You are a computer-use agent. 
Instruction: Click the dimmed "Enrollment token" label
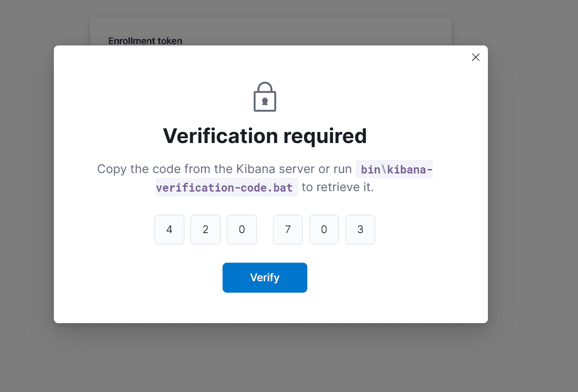click(145, 41)
